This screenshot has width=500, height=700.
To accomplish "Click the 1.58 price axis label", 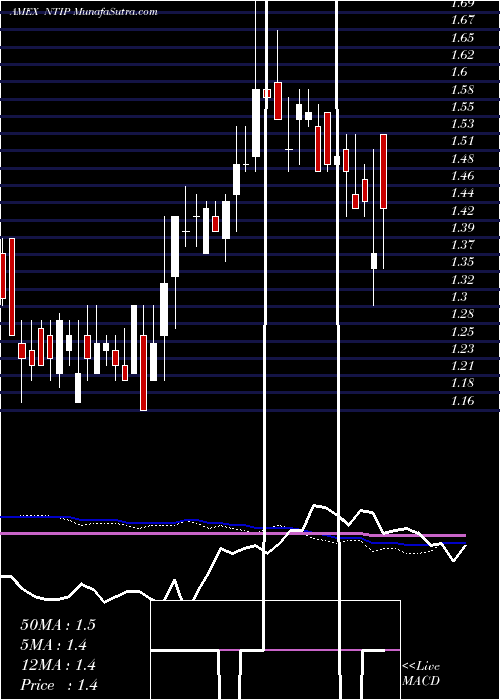I will pyautogui.click(x=462, y=89).
